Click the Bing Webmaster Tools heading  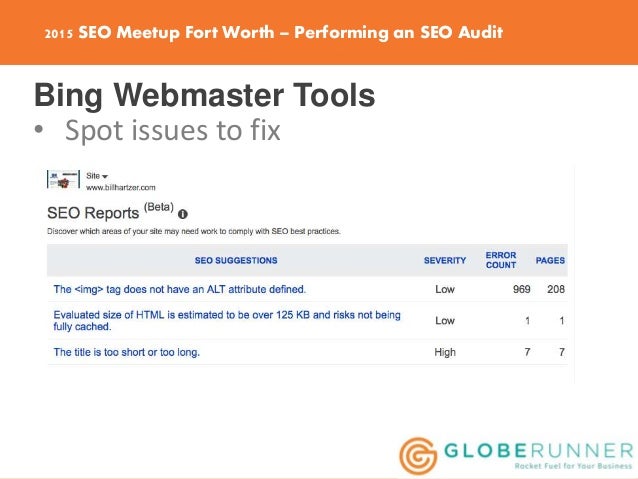[205, 95]
